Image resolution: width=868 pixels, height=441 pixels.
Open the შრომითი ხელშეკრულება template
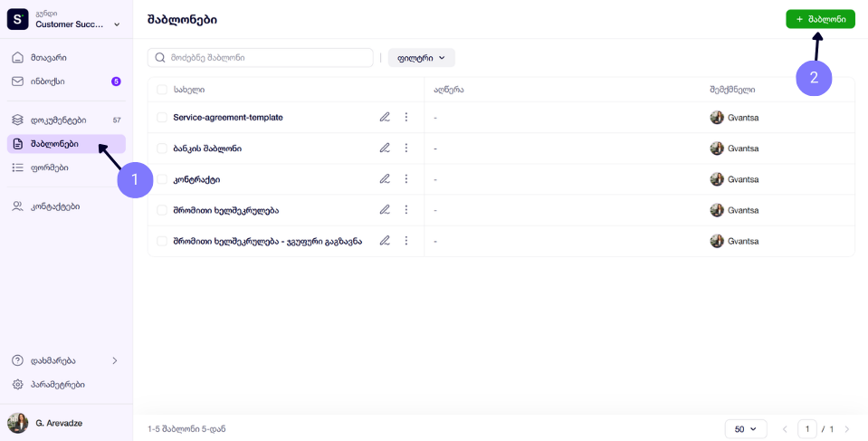click(x=226, y=210)
